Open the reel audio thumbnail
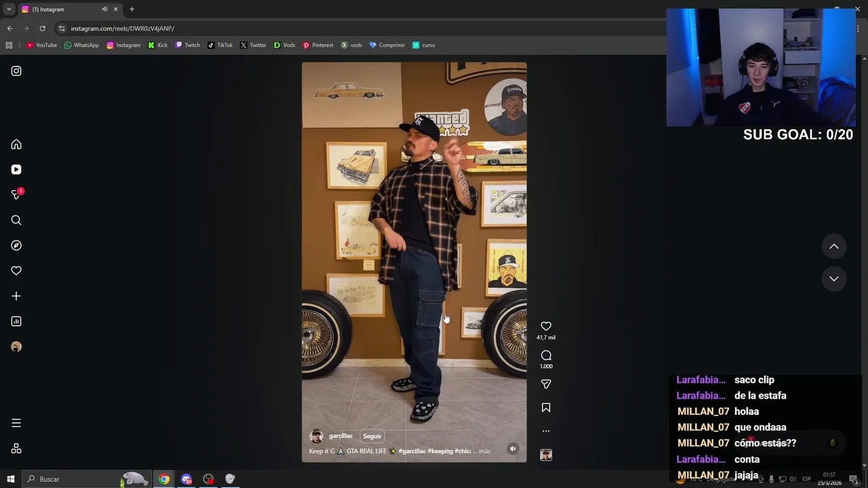The height and width of the screenshot is (488, 868). coord(546,455)
